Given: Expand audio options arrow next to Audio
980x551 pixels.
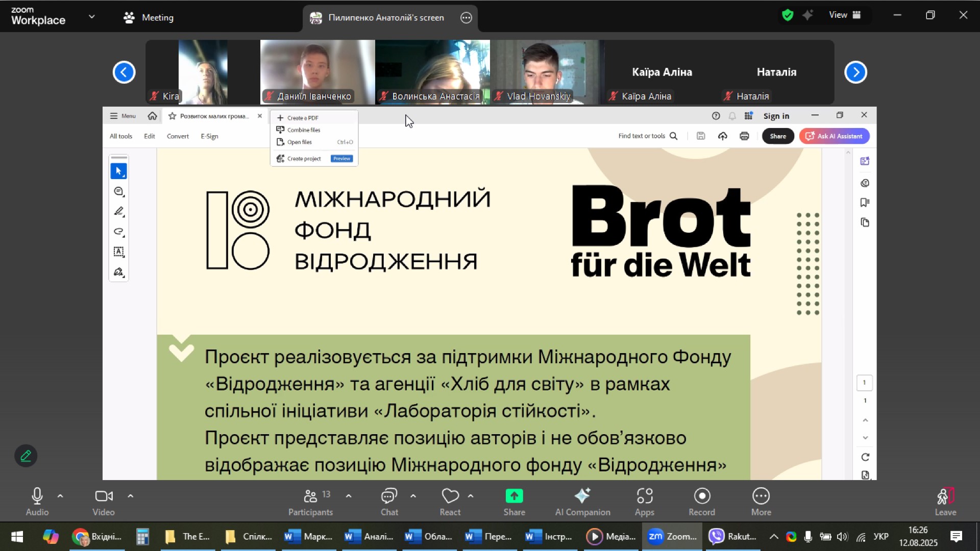Looking at the screenshot, I should [60, 496].
